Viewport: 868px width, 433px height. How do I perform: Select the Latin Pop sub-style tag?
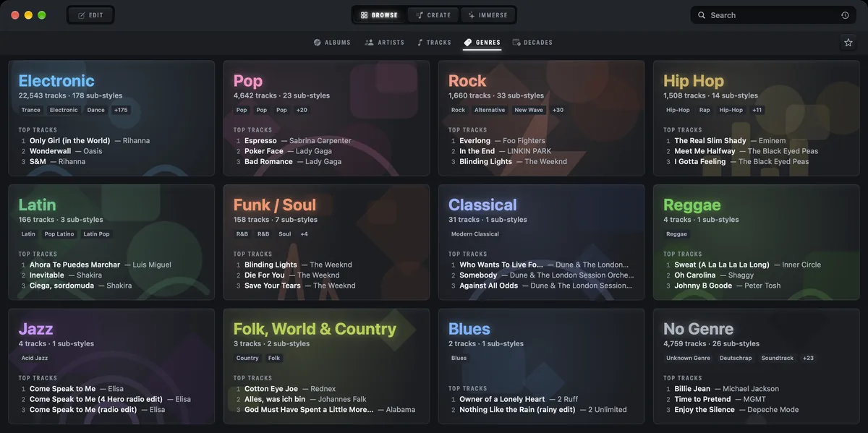(96, 234)
